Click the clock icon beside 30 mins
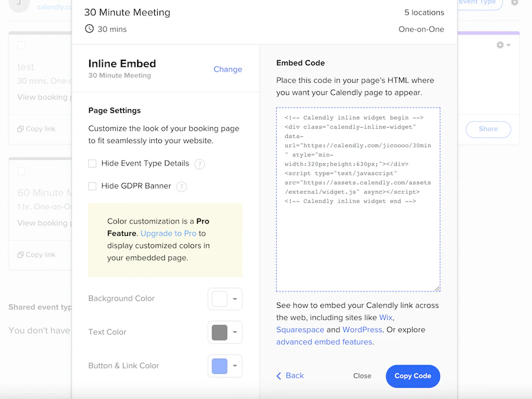Viewport: 532px width, 399px height. point(89,28)
